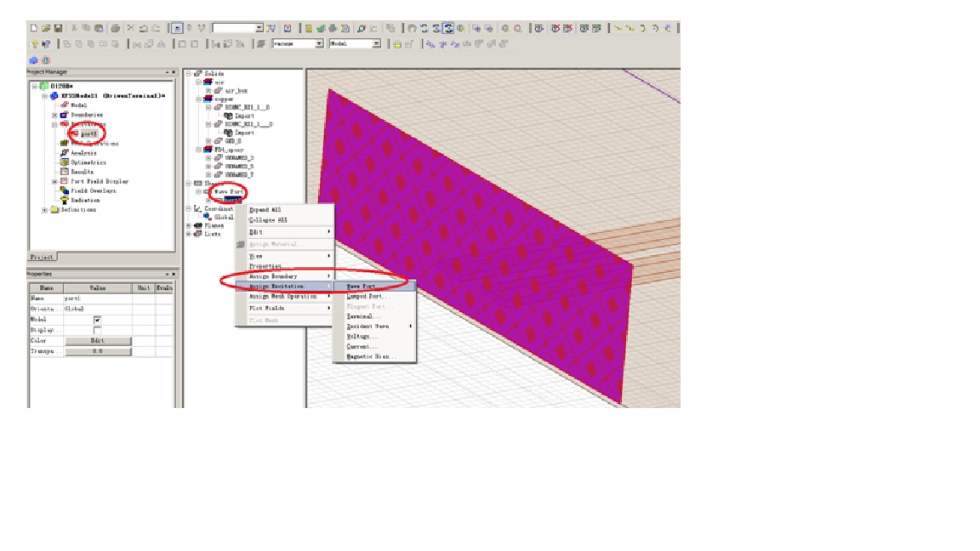Viewport: 980px width, 551px height.
Task: Choose Lumped Port from excitation submenu
Action: click(x=373, y=296)
